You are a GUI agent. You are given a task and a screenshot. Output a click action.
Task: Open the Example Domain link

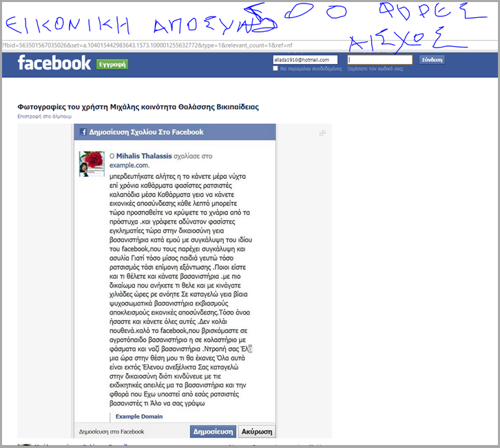point(139,416)
